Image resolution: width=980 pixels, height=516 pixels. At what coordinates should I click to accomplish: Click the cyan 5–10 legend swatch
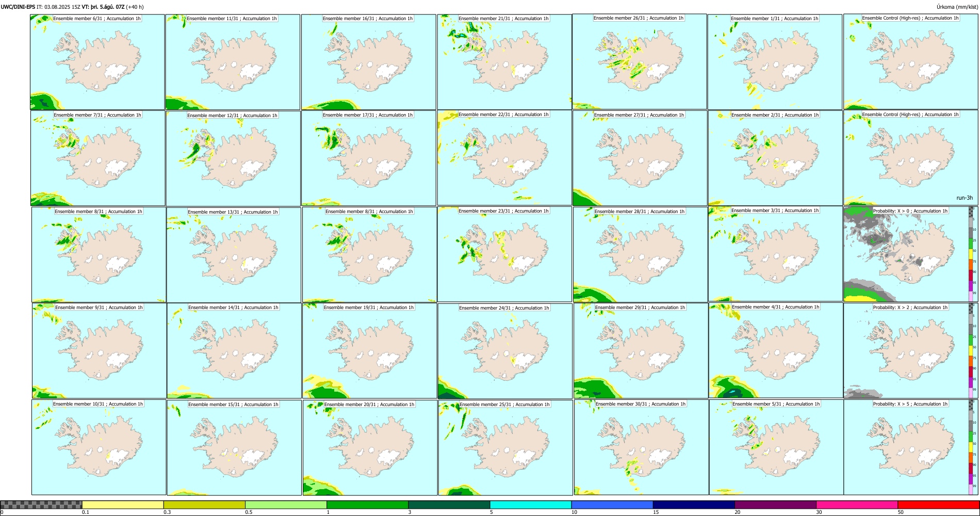(531, 505)
